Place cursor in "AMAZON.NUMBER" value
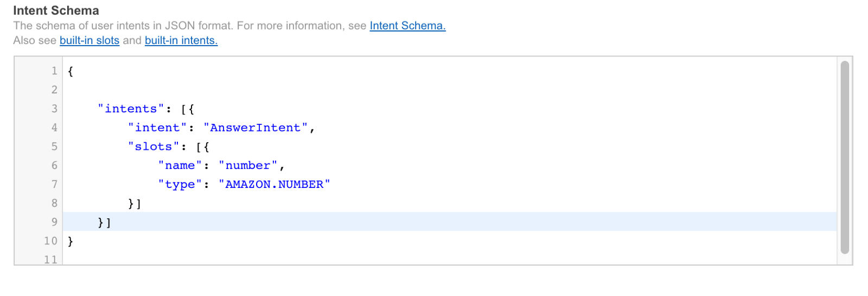 coord(274,185)
